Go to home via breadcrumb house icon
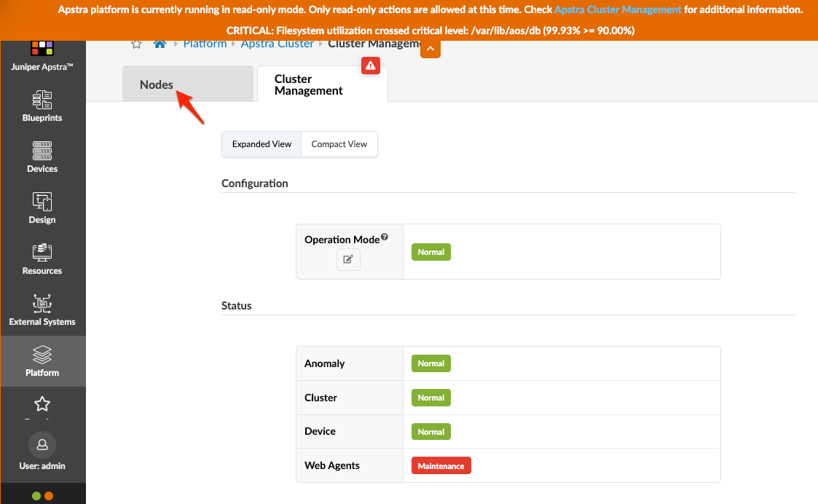 160,44
